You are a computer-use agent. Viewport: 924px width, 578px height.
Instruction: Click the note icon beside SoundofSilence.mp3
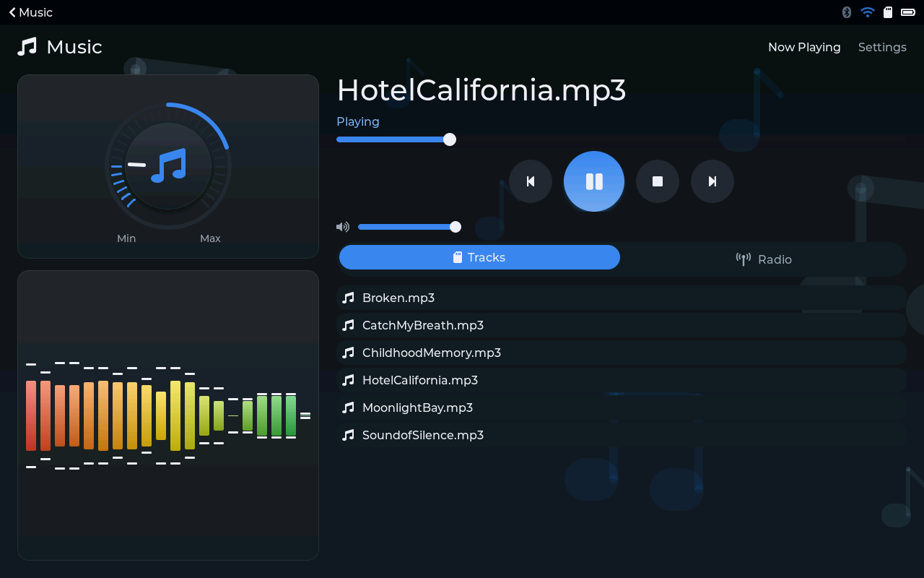[348, 435]
